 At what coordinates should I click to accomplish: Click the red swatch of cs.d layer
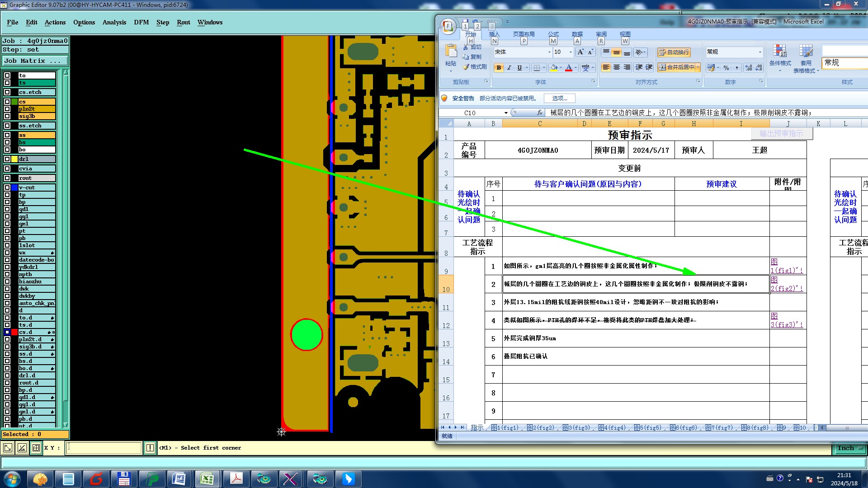point(14,332)
